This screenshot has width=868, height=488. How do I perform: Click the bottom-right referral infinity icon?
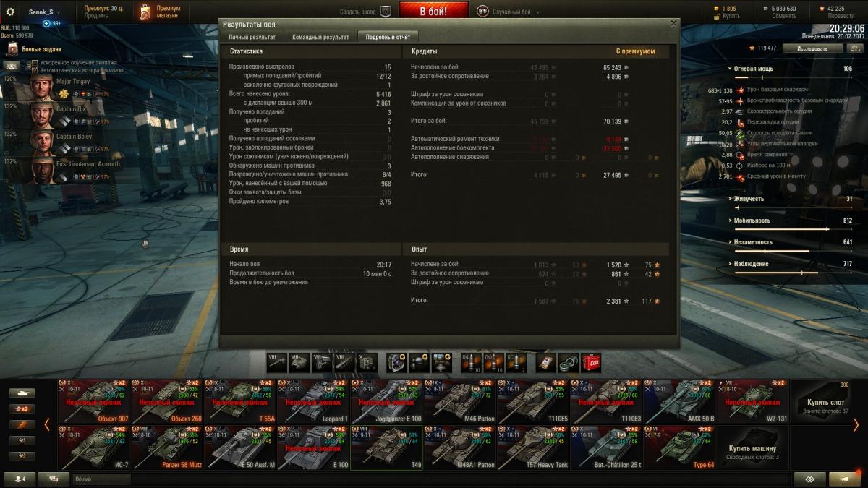(x=810, y=479)
